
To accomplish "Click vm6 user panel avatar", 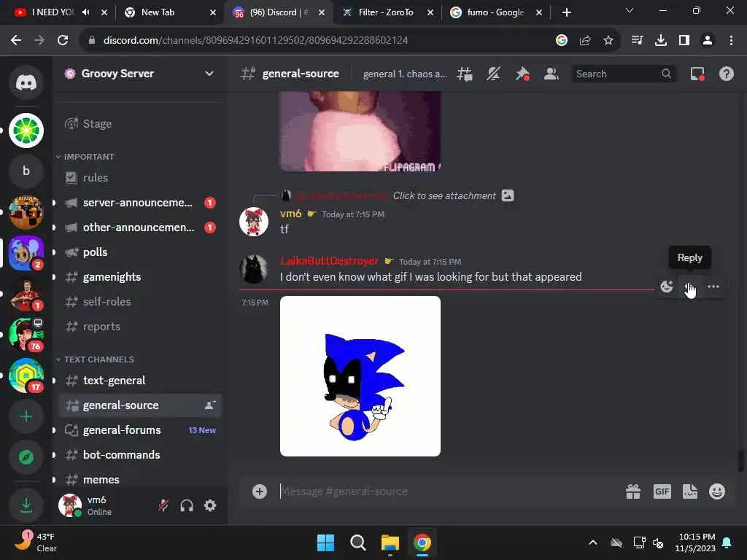I will (x=70, y=505).
